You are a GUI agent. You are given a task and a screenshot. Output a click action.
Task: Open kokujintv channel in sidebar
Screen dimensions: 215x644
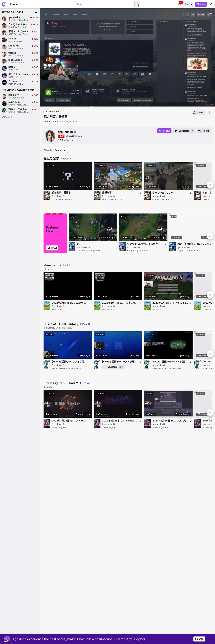tap(20, 96)
